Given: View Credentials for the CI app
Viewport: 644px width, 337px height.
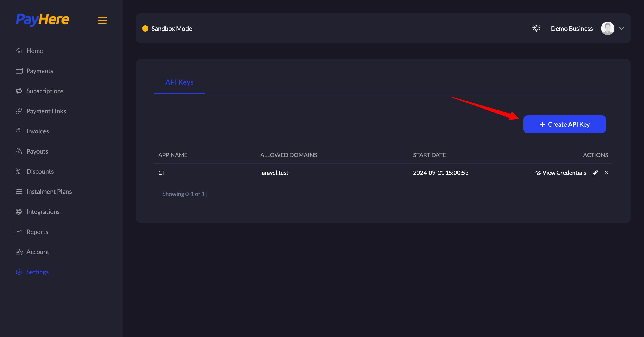Looking at the screenshot, I should 561,173.
